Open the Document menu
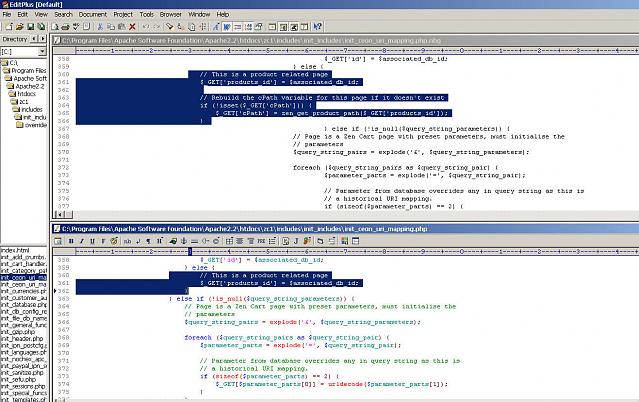 tap(93, 14)
